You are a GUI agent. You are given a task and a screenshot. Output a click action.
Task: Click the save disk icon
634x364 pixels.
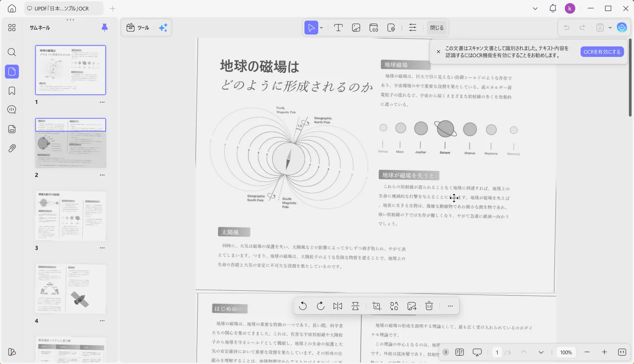[x=600, y=28]
